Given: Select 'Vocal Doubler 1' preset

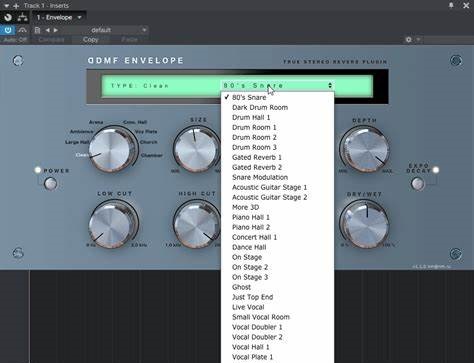Looking at the screenshot, I should [277, 327].
